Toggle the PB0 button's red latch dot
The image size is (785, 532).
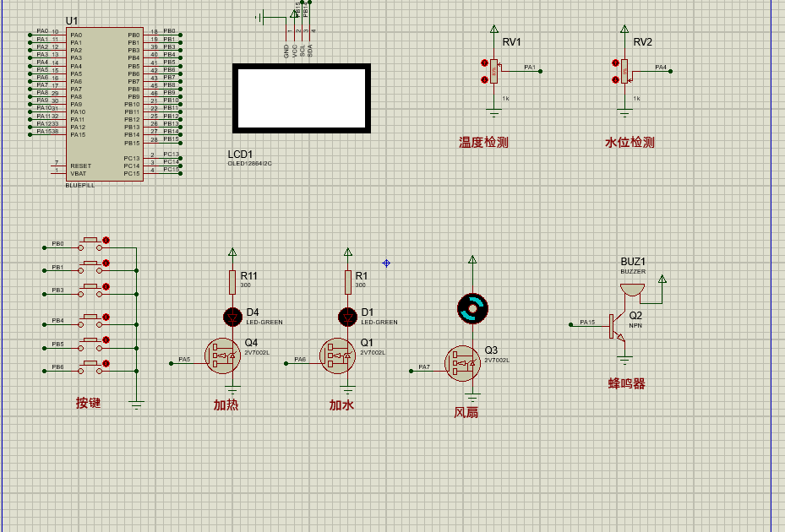tap(106, 240)
